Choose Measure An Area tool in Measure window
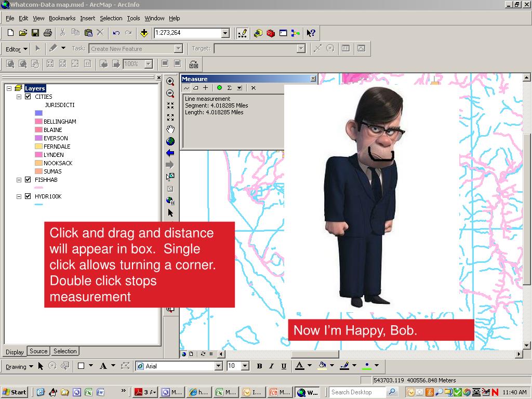 196,88
